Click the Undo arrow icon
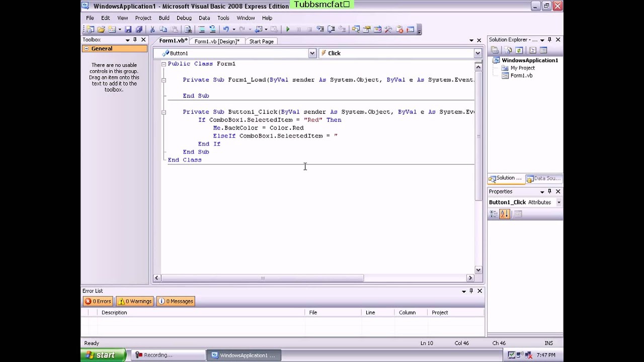 coord(226,30)
